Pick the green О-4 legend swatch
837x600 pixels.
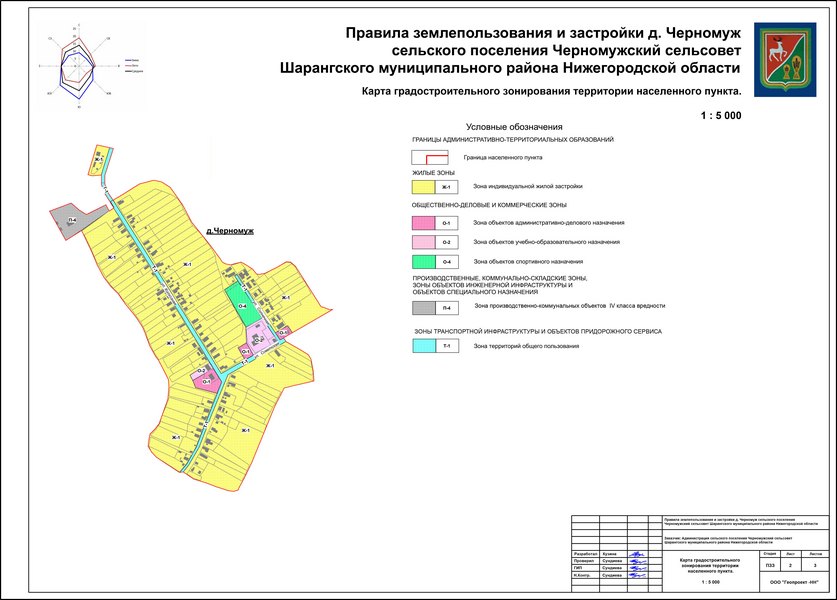[x=429, y=262]
